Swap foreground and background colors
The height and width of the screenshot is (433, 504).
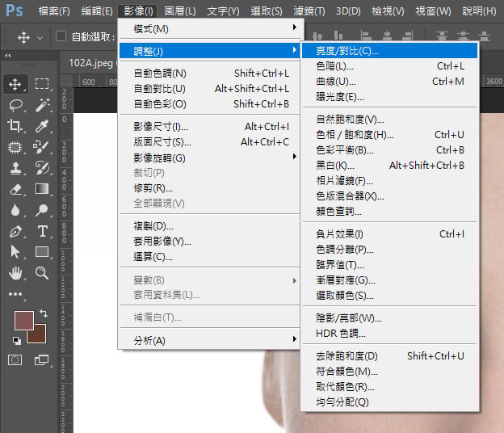pos(42,313)
